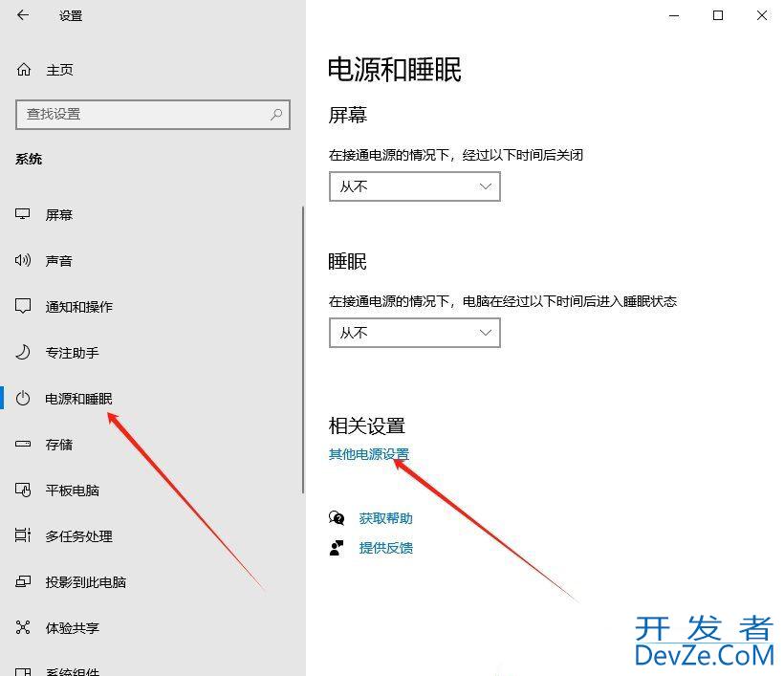Open 存储 settings
784x676 pixels.
coord(59,445)
